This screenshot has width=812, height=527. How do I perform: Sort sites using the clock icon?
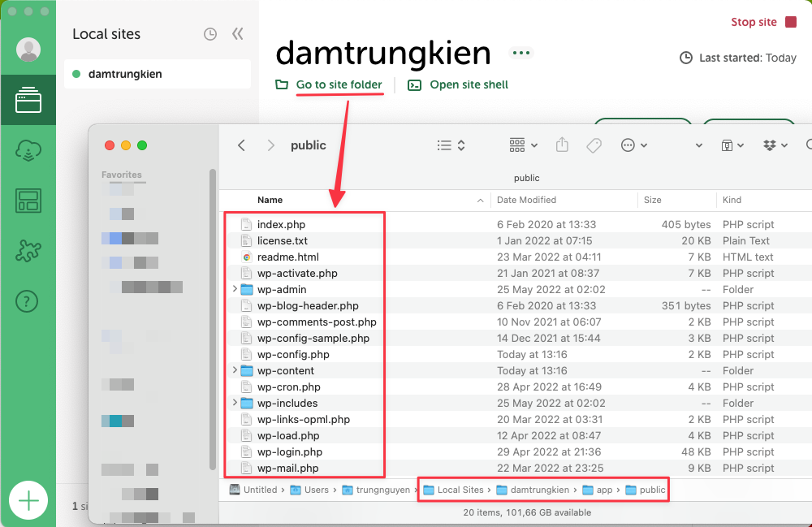click(209, 34)
